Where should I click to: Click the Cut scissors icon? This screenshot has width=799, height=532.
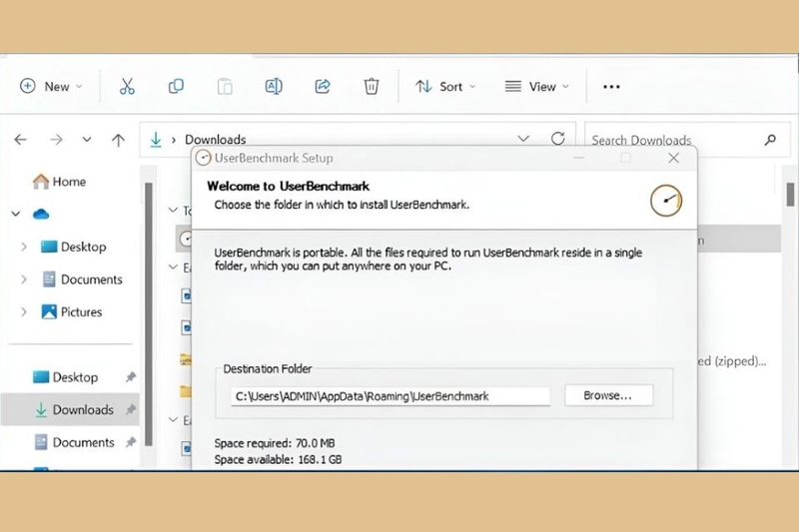127,87
